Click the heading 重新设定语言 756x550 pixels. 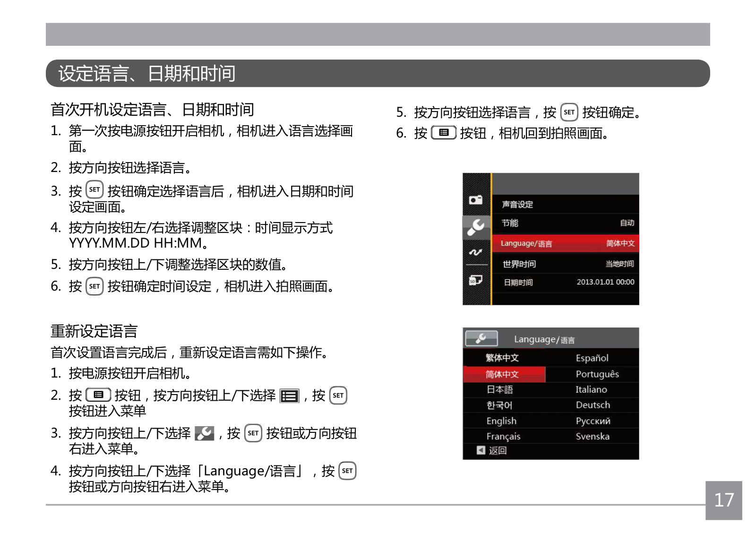94,331
